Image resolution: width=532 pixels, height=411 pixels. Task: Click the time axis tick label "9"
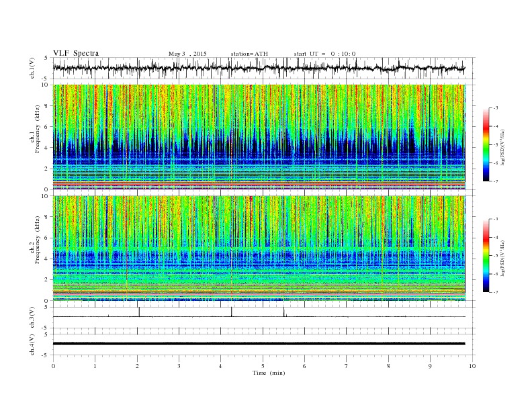tap(430, 366)
